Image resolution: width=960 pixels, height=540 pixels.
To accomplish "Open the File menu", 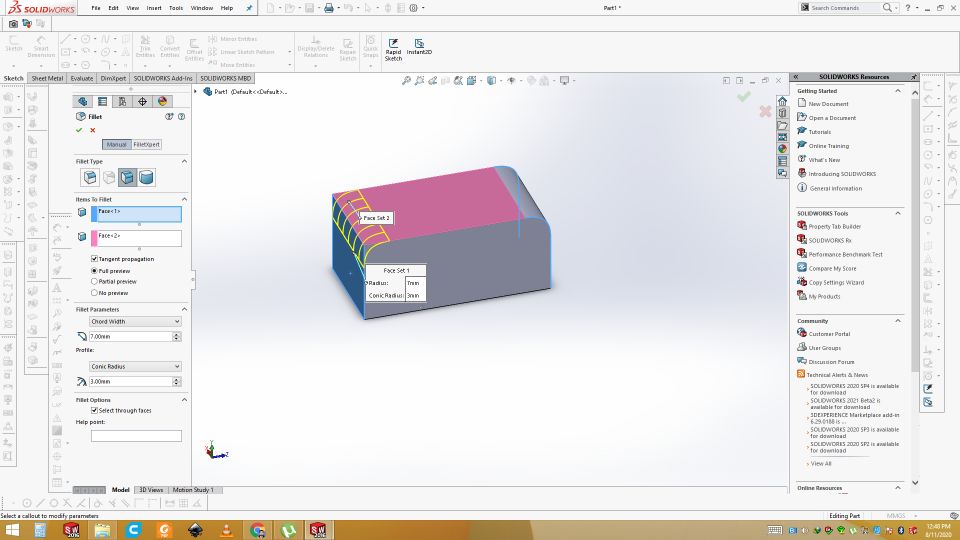I will [x=96, y=8].
